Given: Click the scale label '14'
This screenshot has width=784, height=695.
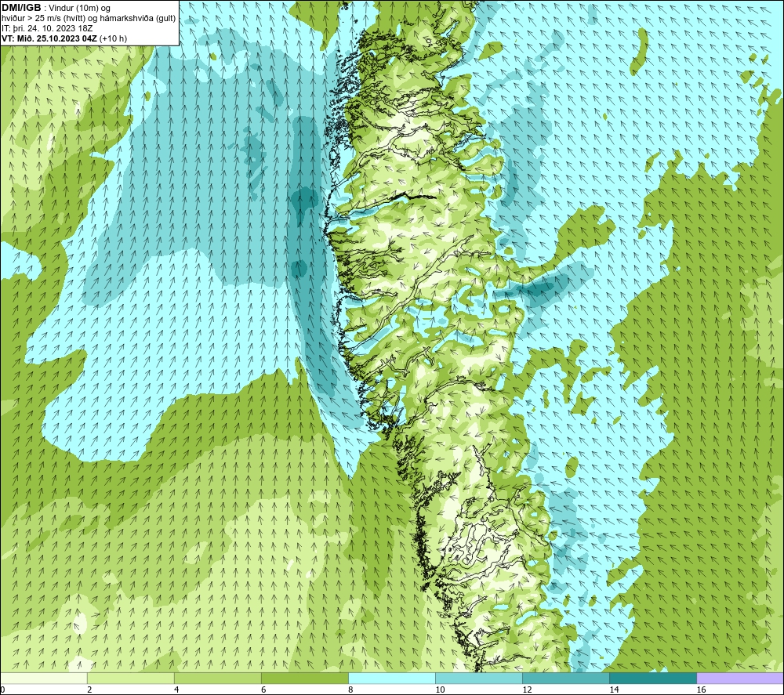Looking at the screenshot, I should tap(614, 690).
